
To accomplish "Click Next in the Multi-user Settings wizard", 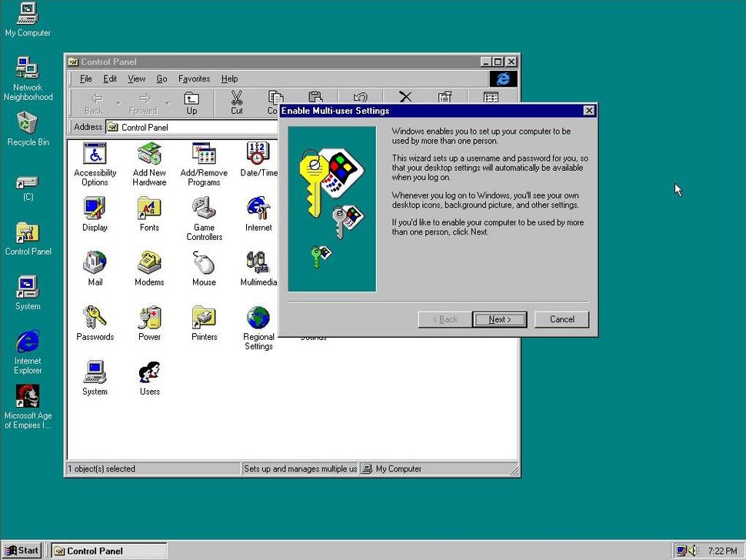I will coord(499,319).
